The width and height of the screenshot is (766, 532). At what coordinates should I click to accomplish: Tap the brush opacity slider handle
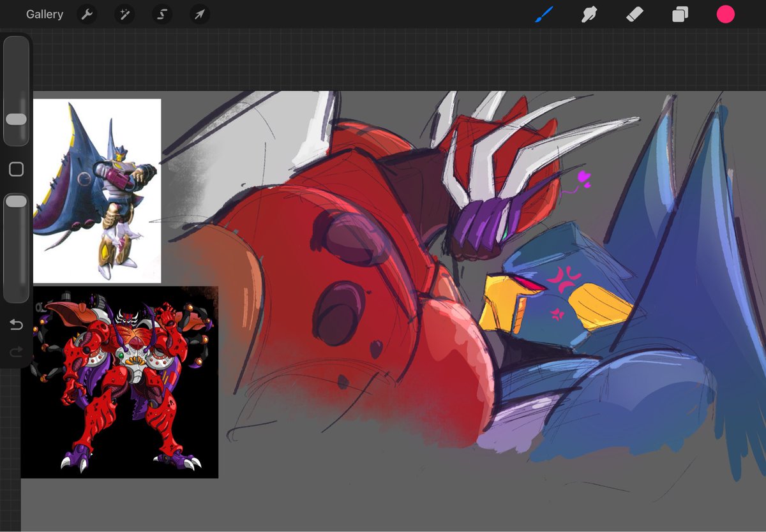tap(16, 202)
